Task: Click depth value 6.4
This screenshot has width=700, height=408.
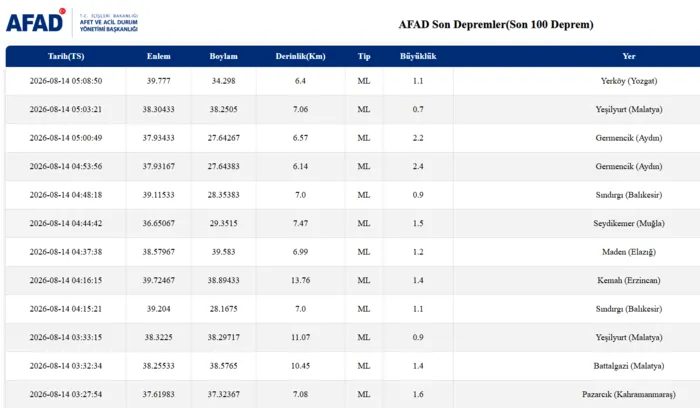Action: pyautogui.click(x=300, y=81)
